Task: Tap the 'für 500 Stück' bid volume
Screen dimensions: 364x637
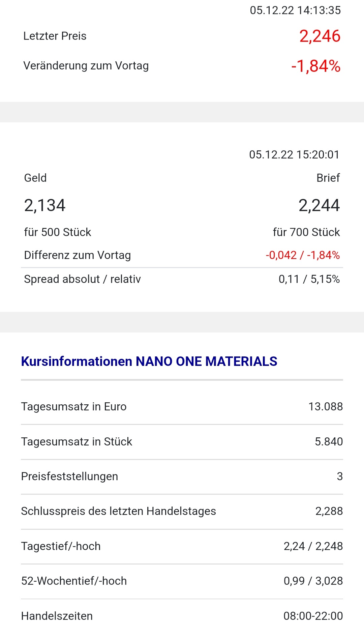Action: click(58, 232)
